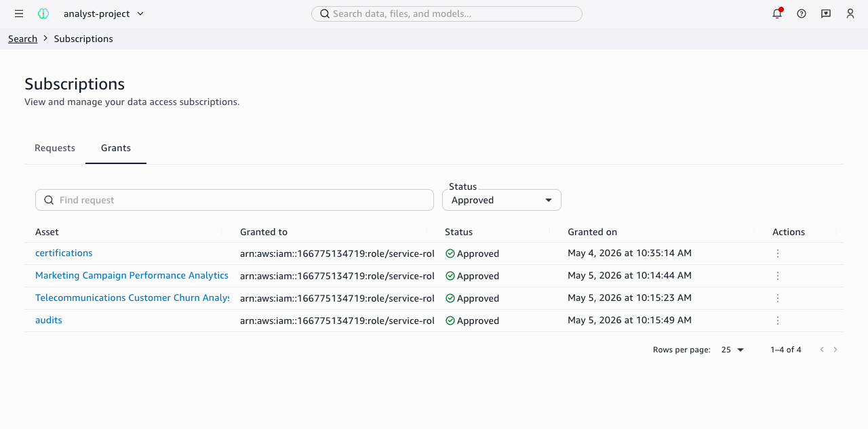Click Approved status in Telecommunications row
The width and height of the screenshot is (868, 429).
pyautogui.click(x=473, y=298)
